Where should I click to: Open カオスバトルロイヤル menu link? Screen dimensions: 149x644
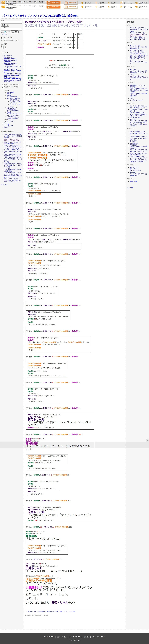click(x=10, y=69)
